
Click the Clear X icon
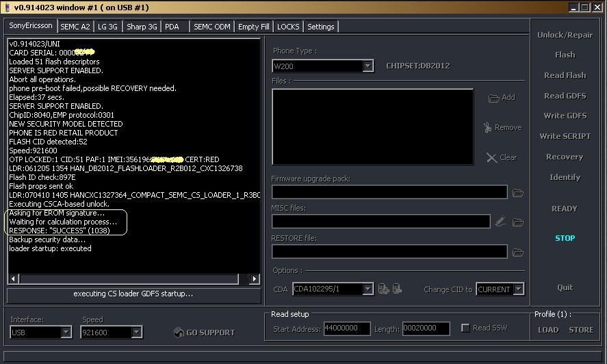(491, 157)
